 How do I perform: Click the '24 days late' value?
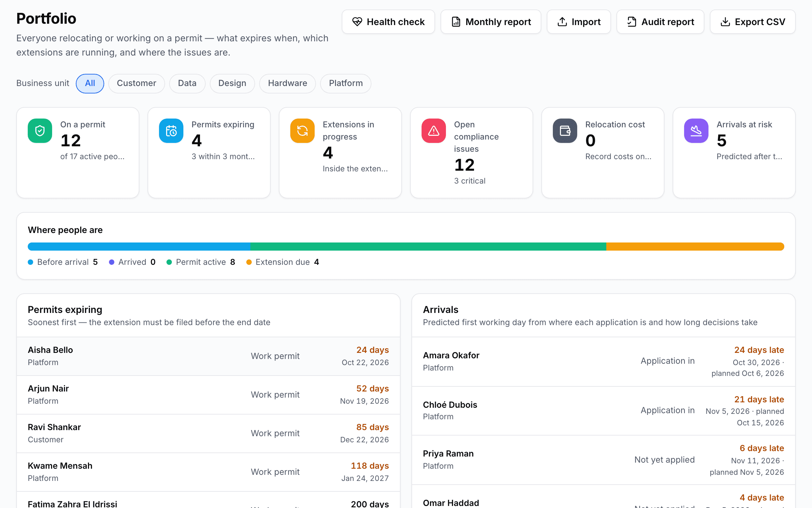[759, 350]
